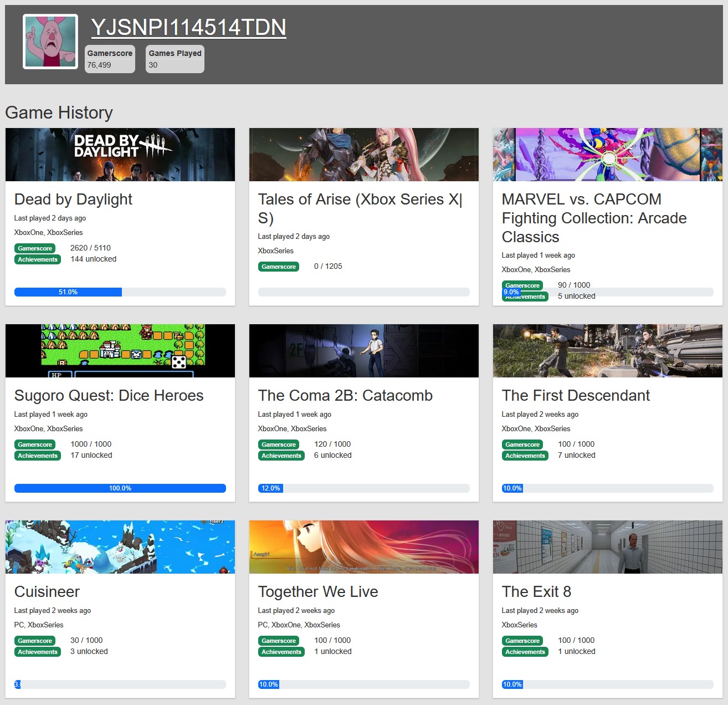728x705 pixels.
Task: Open the Tales of Arise banner image
Action: pyautogui.click(x=364, y=155)
